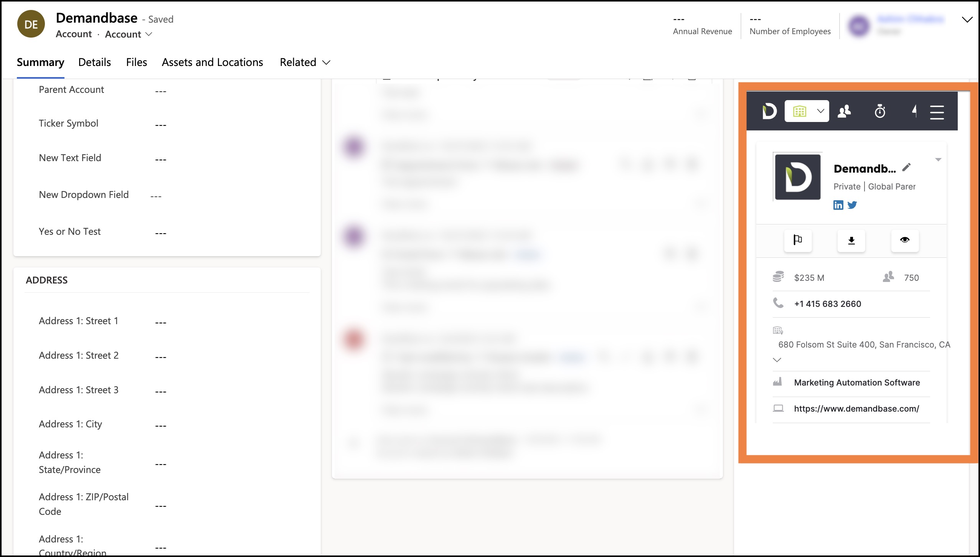980x557 pixels.
Task: Click the website laptop icon
Action: (x=778, y=408)
